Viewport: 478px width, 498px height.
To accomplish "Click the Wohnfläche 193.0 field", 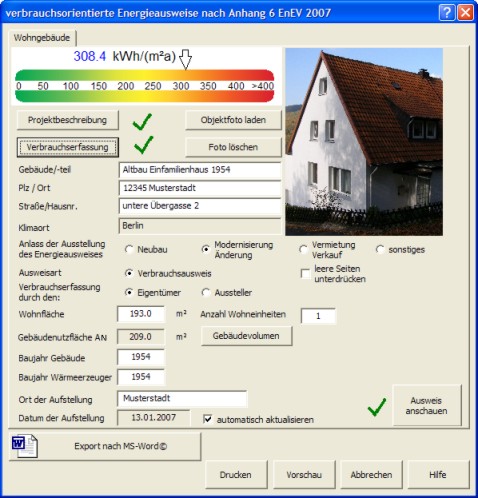I will click(141, 314).
